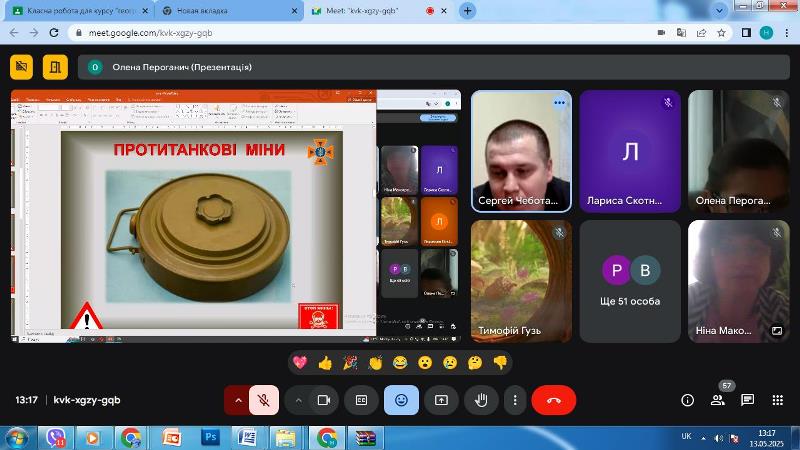Open chat with everyone panel
This screenshot has width=800, height=450.
point(747,400)
